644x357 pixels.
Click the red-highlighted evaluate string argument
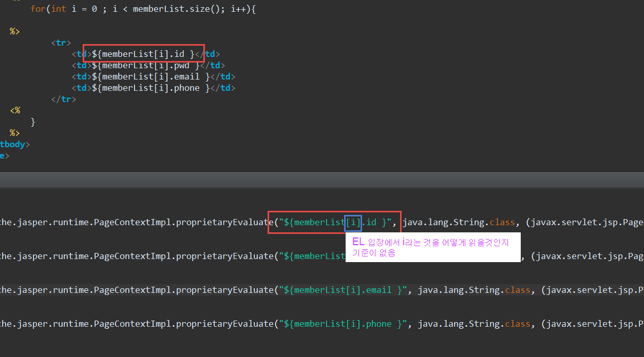point(334,222)
